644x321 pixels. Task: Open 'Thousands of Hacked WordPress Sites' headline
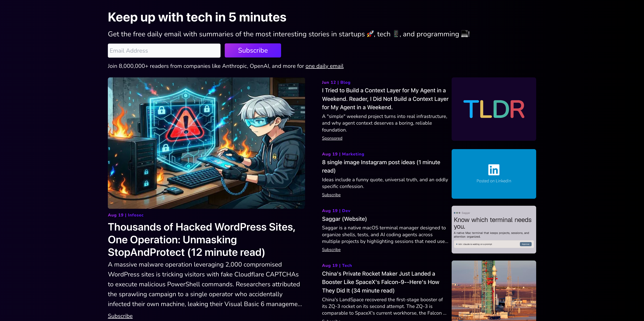[x=201, y=240]
